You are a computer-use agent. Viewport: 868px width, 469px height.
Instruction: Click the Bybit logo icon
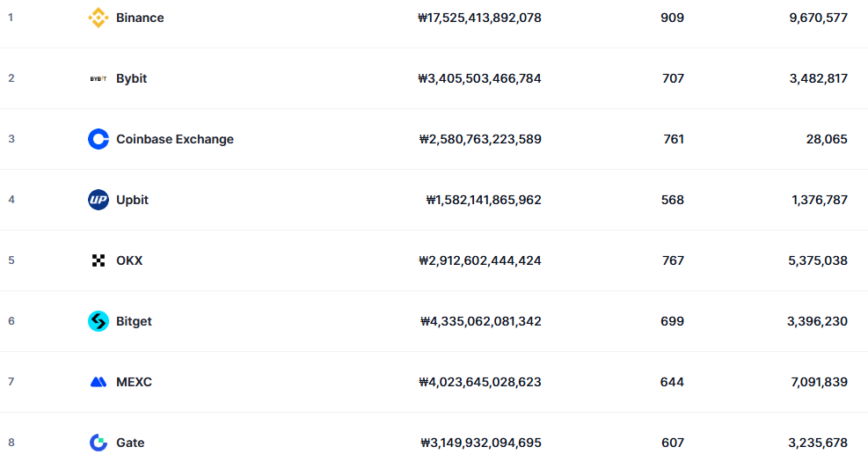point(98,78)
